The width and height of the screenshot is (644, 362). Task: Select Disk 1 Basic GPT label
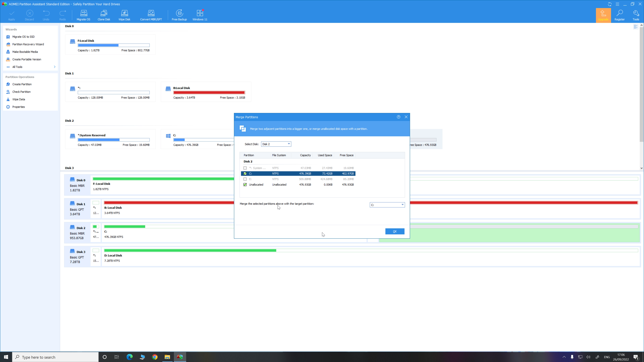pyautogui.click(x=77, y=209)
